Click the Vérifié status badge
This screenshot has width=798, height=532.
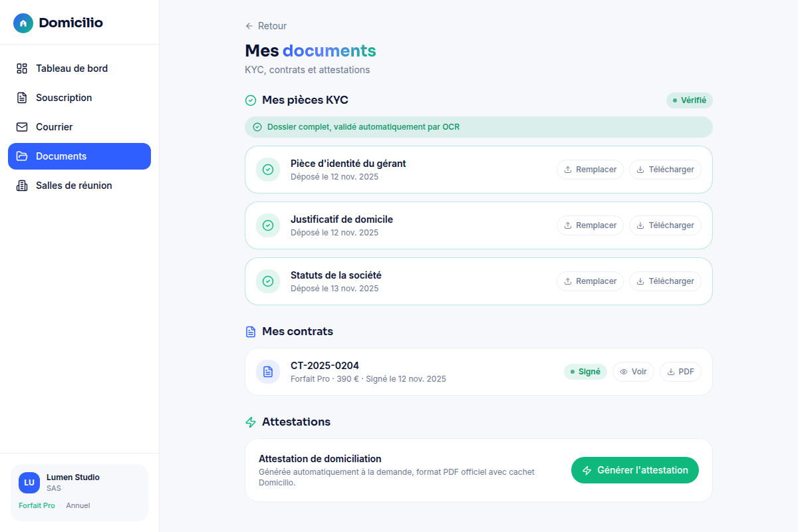pos(690,100)
